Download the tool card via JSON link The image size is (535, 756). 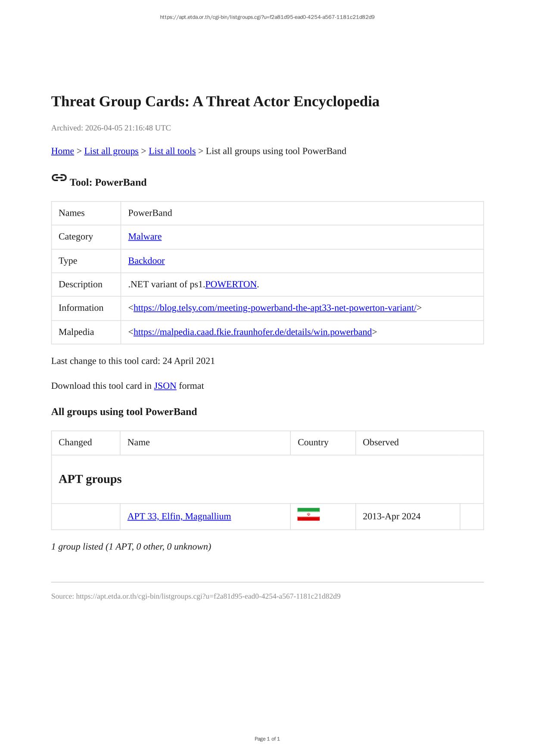click(x=165, y=386)
